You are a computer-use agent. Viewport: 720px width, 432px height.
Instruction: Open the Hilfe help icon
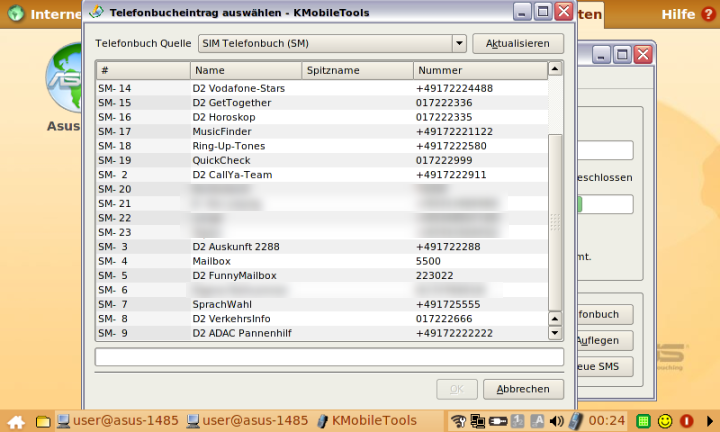[708, 14]
